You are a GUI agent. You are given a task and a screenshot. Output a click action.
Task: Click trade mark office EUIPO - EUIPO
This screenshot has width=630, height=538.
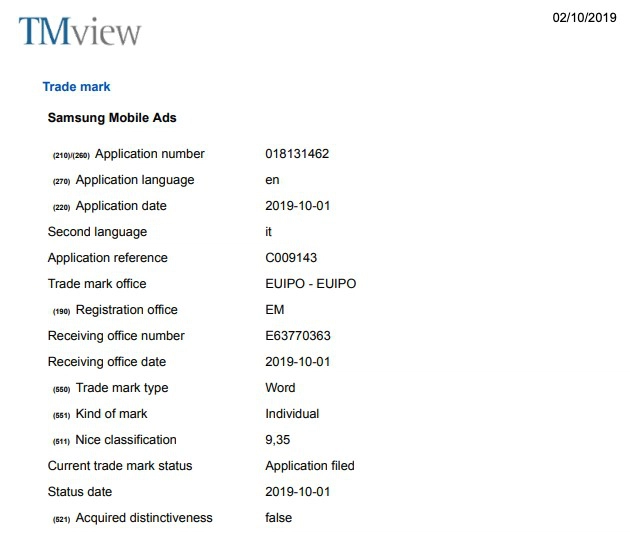310,284
